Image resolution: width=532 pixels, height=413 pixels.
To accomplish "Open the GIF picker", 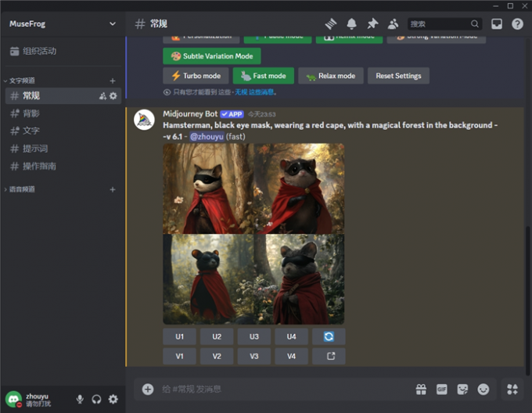I will point(442,390).
